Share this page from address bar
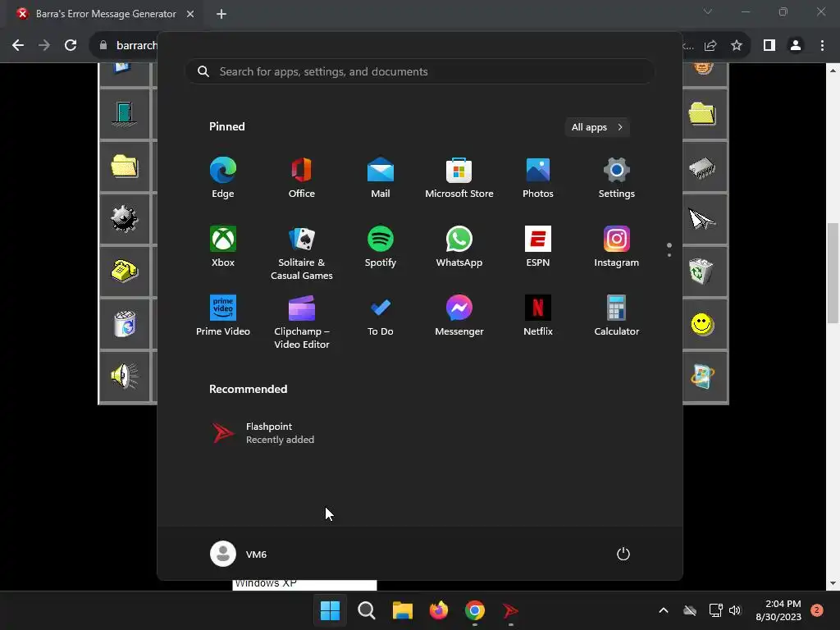840x630 pixels. (x=710, y=46)
